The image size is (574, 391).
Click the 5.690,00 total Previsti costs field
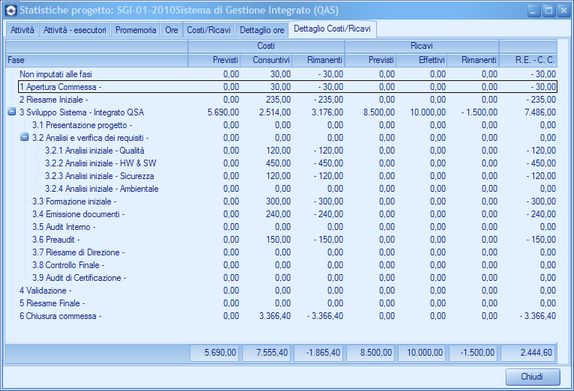pyautogui.click(x=214, y=353)
